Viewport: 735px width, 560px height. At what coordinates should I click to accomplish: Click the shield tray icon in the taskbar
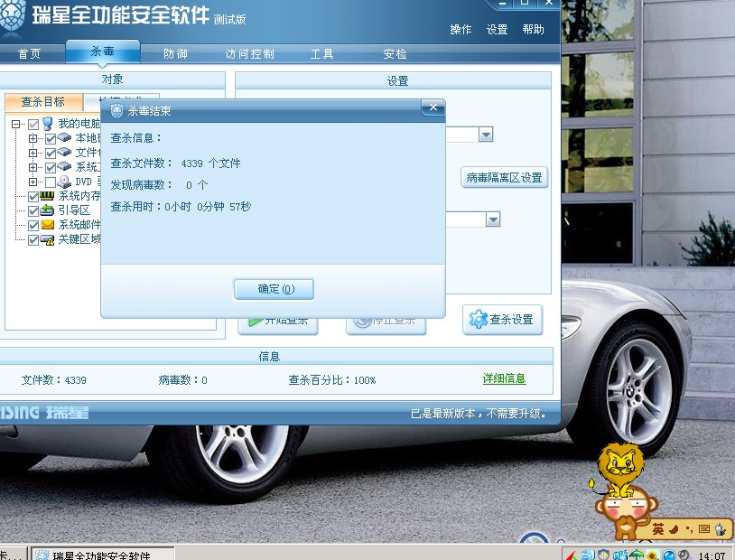point(604,555)
